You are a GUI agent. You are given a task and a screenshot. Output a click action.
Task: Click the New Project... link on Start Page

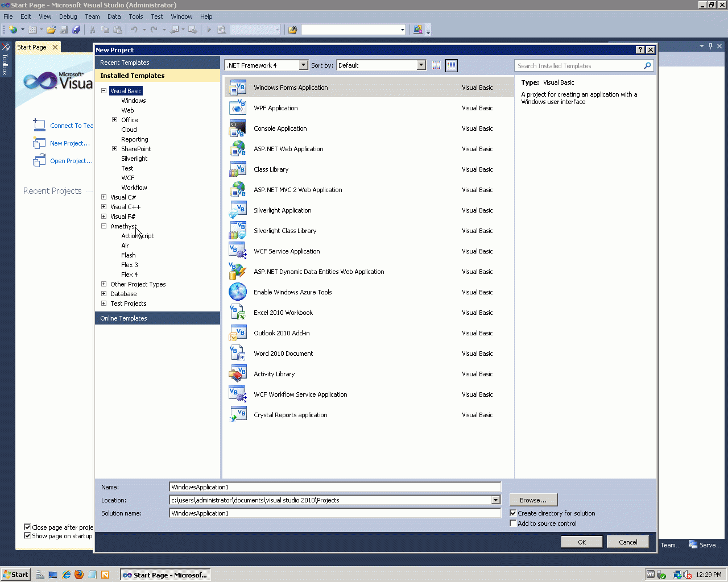coord(70,143)
